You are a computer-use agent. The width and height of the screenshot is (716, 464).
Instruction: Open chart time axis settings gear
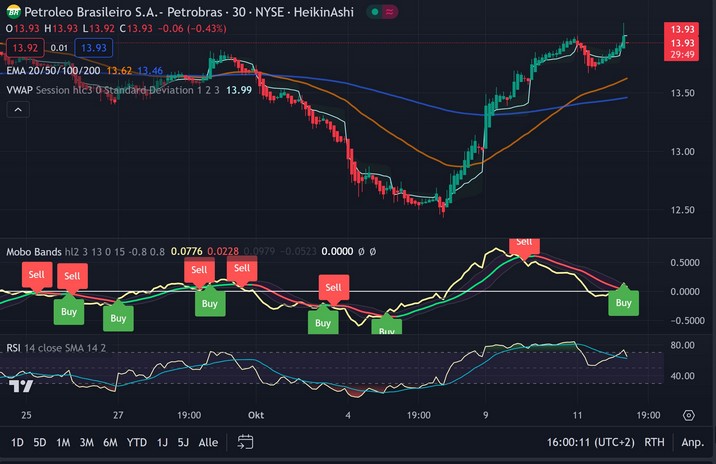pos(689,414)
